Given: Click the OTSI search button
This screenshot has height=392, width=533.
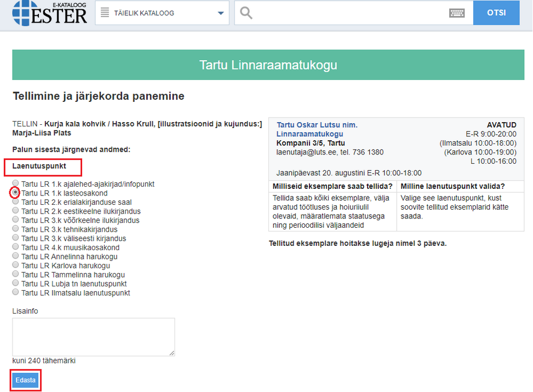Looking at the screenshot, I should point(496,13).
